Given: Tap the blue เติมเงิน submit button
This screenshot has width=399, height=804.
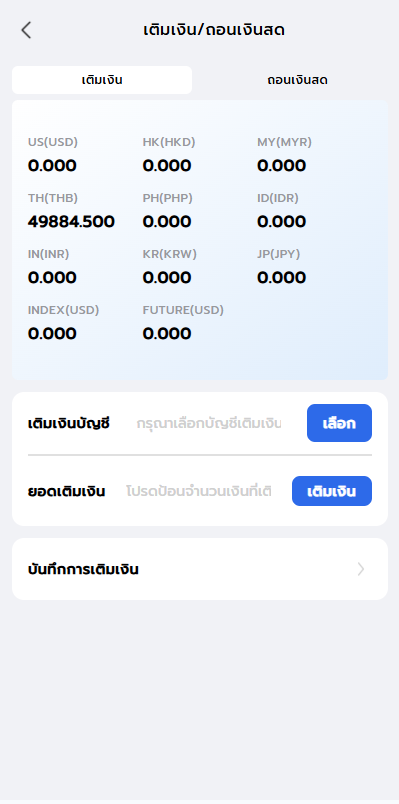Looking at the screenshot, I should click(x=332, y=491).
